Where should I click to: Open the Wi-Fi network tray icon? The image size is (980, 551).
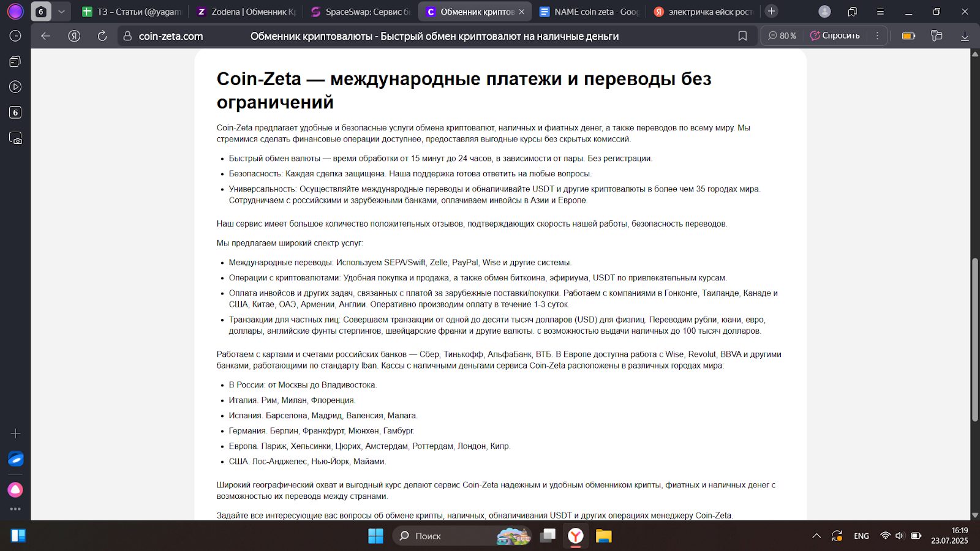click(x=885, y=536)
